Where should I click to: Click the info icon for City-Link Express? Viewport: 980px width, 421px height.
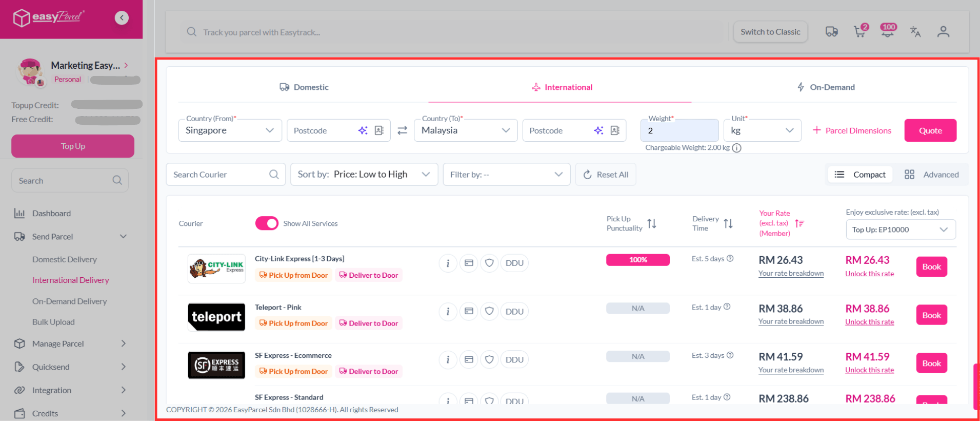(448, 263)
